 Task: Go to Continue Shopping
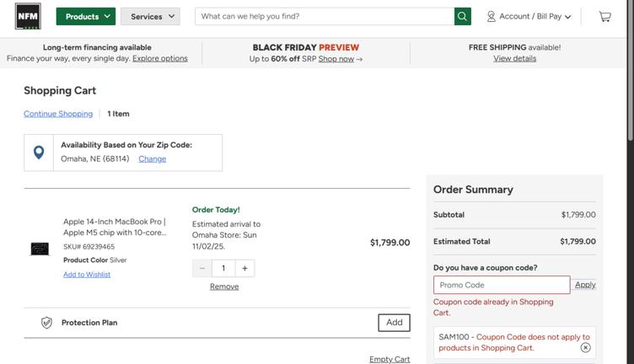click(x=58, y=114)
